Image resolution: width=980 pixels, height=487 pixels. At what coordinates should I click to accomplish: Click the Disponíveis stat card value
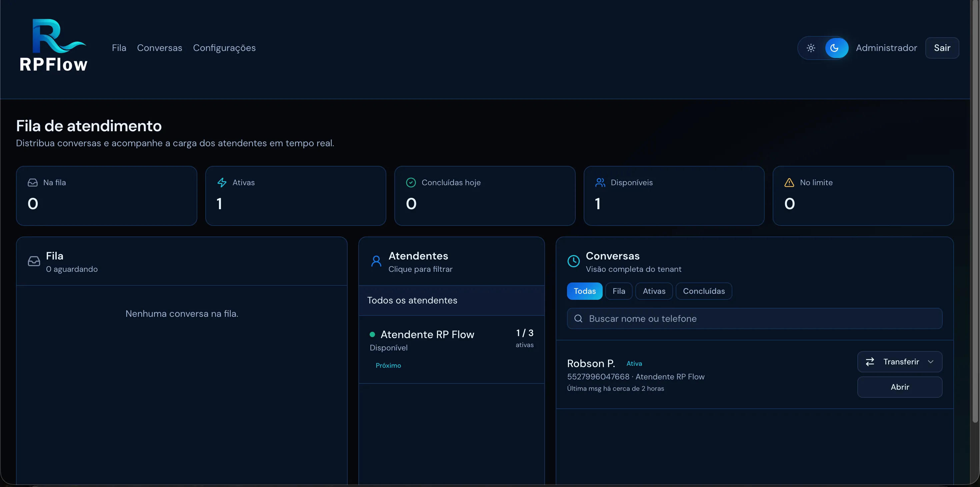(x=598, y=204)
